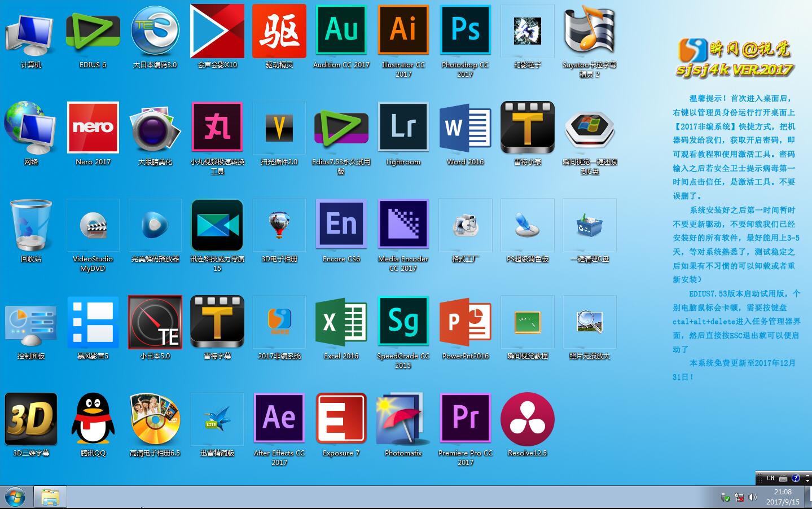Viewport: 812px width, 509px height.
Task: Click the green shield security tray icon
Action: [x=726, y=498]
